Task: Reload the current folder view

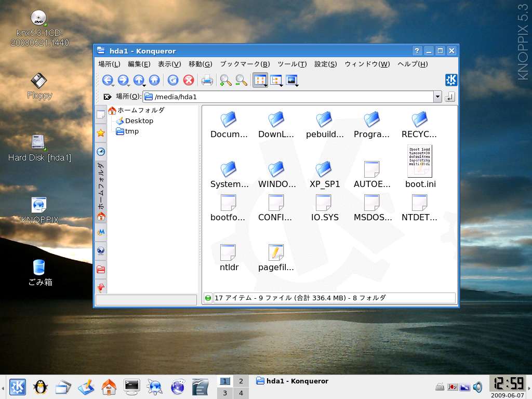Action: pyautogui.click(x=173, y=80)
